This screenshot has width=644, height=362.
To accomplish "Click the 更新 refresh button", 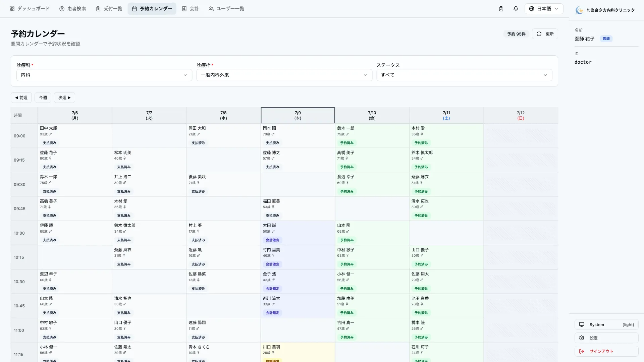I will (x=545, y=34).
